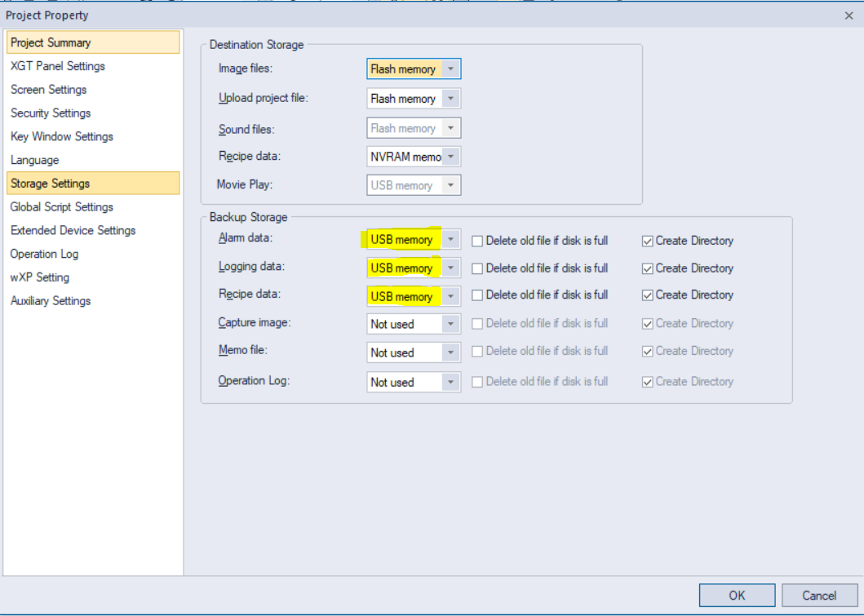Enable 'Delete old file if disk is full' for Alarm data

click(476, 240)
